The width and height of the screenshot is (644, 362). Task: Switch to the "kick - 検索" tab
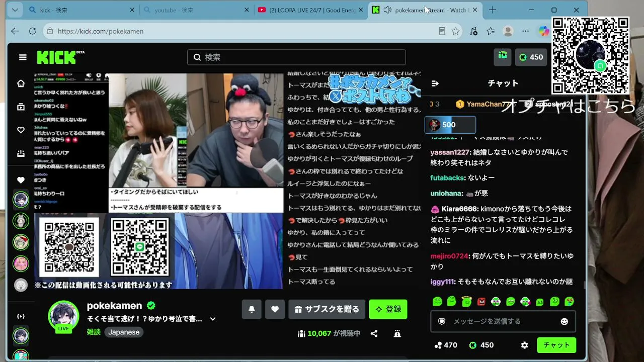tap(82, 10)
